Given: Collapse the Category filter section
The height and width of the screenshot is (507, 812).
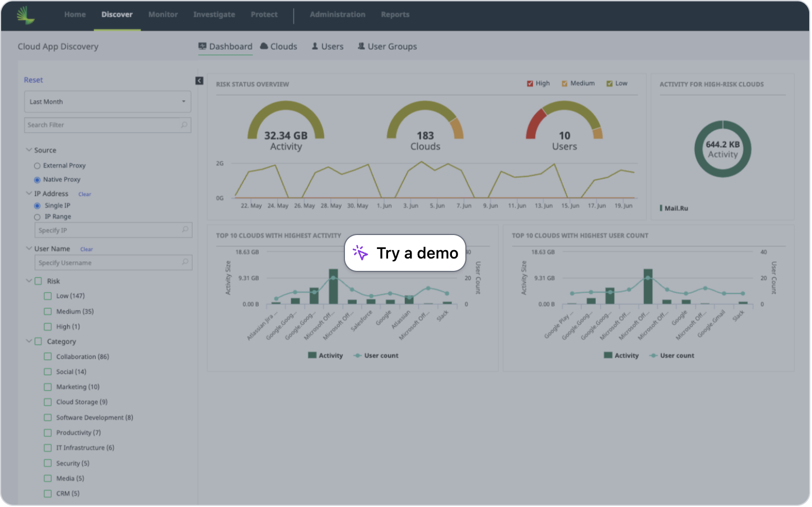Looking at the screenshot, I should coord(29,341).
